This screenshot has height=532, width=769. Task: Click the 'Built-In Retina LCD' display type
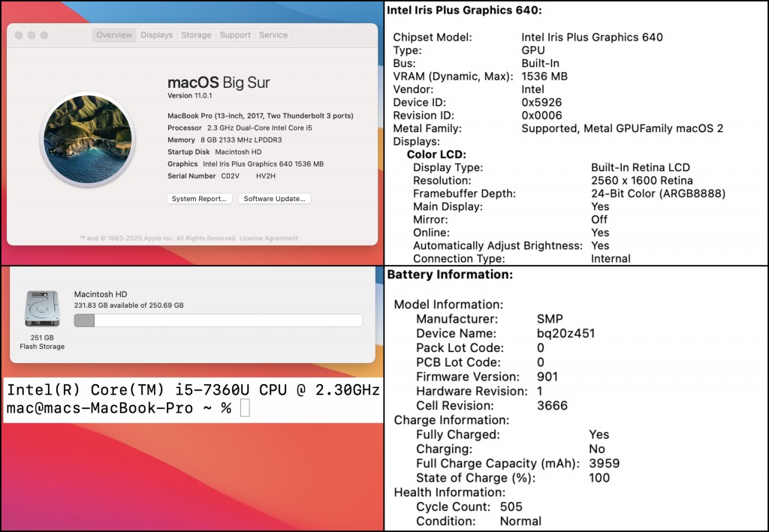coord(641,167)
